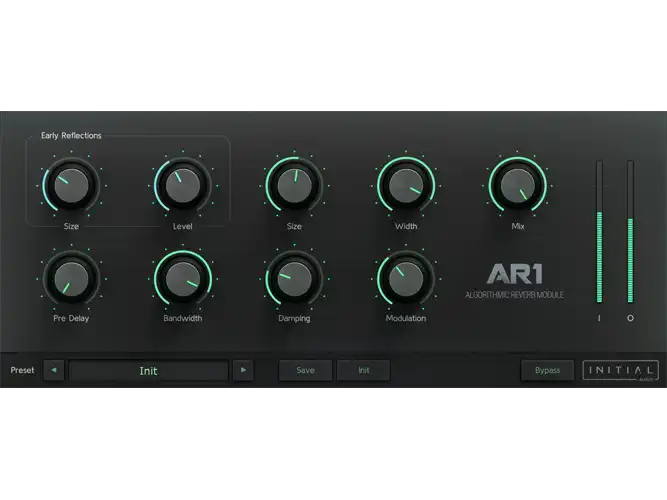The width and height of the screenshot is (667, 500).
Task: Click the Damping knob
Action: point(294,279)
